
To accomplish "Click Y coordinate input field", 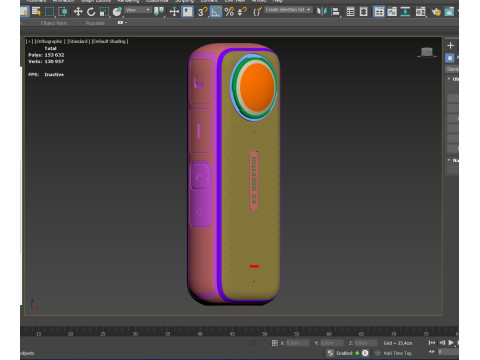I will [332, 343].
